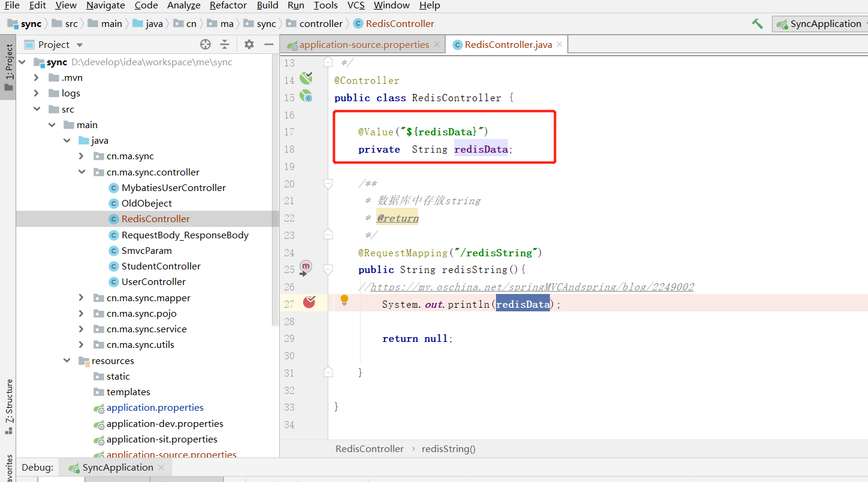Open the SyncApplication run configuration dropdown
868x482 pixels.
click(821, 24)
